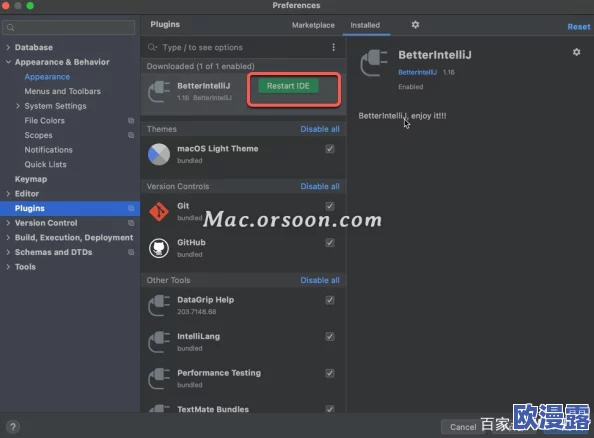The image size is (594, 438).
Task: Open Notifications settings page
Action: click(x=48, y=150)
